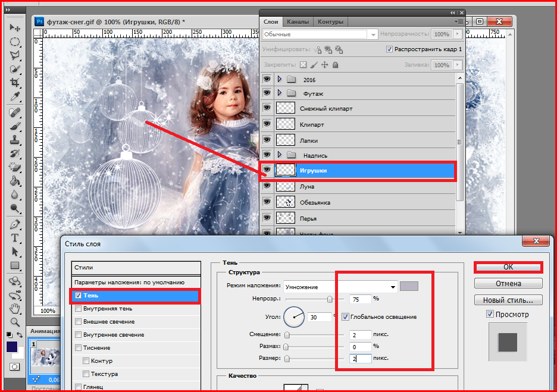Viewport: 557px width, 392px height.
Task: Open the Layers panel options menu
Action: point(459,21)
